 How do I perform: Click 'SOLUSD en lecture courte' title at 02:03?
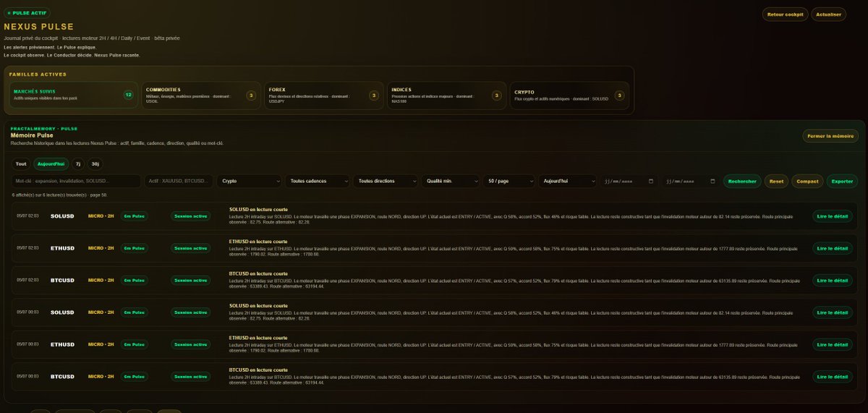point(258,209)
